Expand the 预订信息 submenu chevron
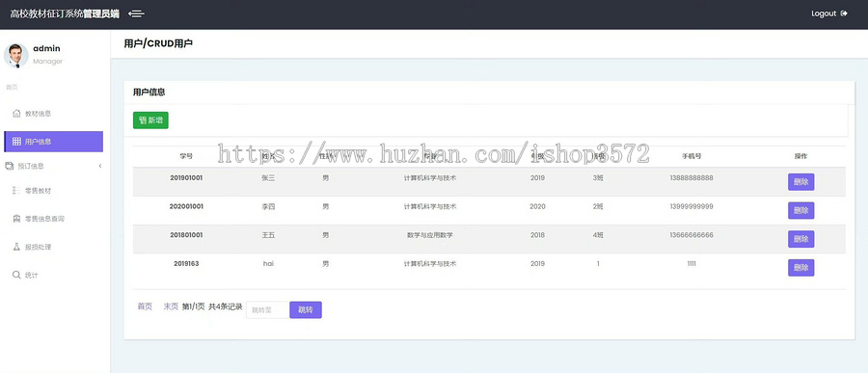This screenshot has width=868, height=373. 100,166
